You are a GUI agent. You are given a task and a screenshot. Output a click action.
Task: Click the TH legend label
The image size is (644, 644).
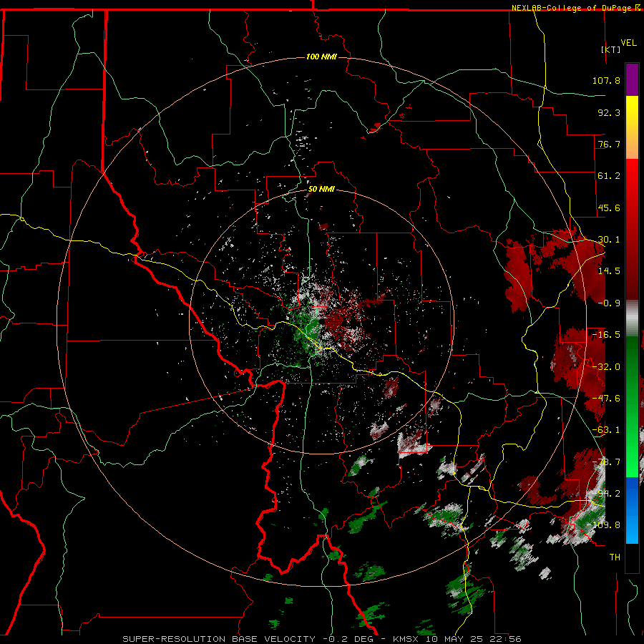[615, 557]
